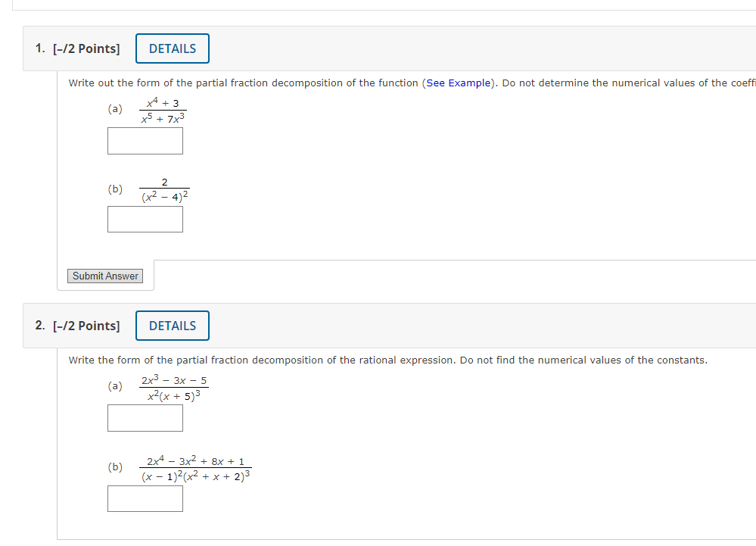This screenshot has height=546, width=756.
Task: Select the answer field for part 2(b)
Action: [x=145, y=498]
